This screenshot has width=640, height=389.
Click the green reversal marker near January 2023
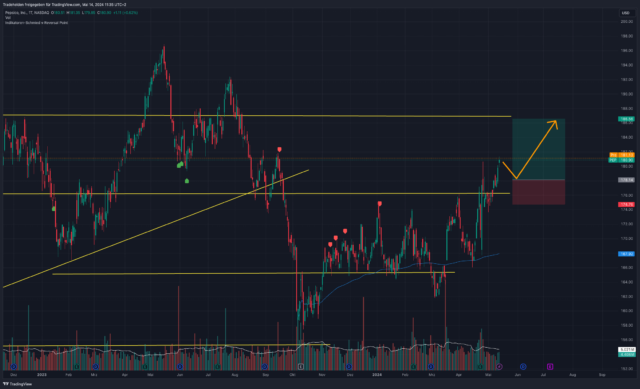(x=53, y=209)
